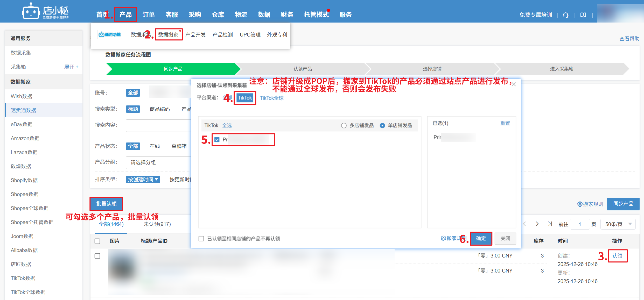
Task: Close the 选择店铺 dialog with X icon
Action: tap(514, 84)
